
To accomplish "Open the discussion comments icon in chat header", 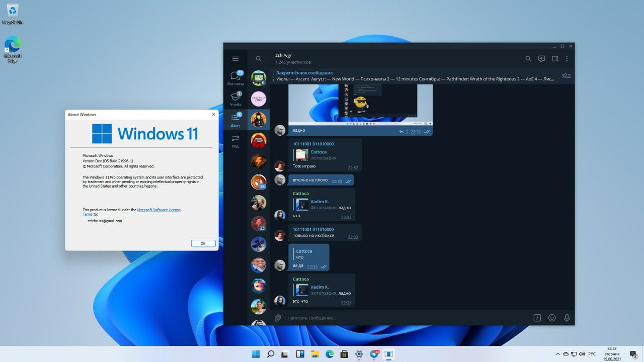I will click(x=542, y=59).
